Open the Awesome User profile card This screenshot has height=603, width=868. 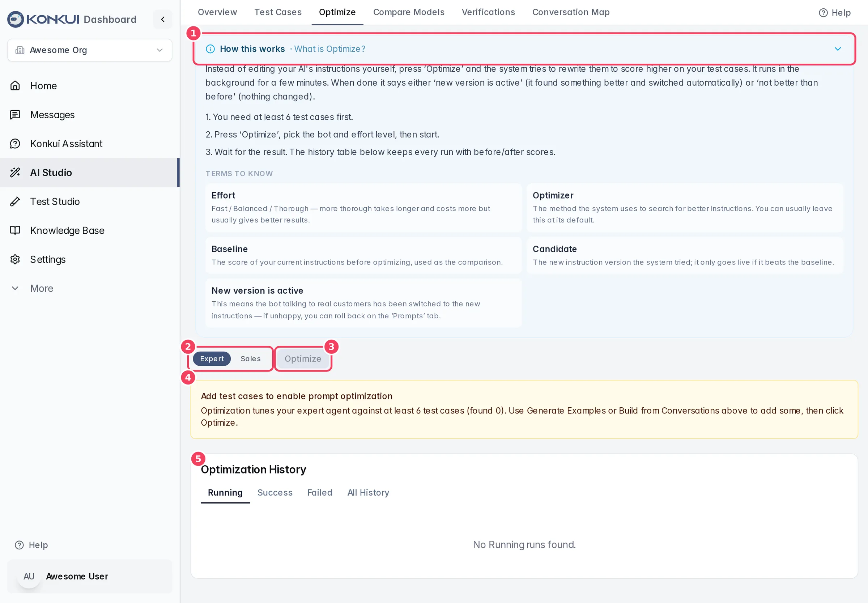(x=90, y=576)
